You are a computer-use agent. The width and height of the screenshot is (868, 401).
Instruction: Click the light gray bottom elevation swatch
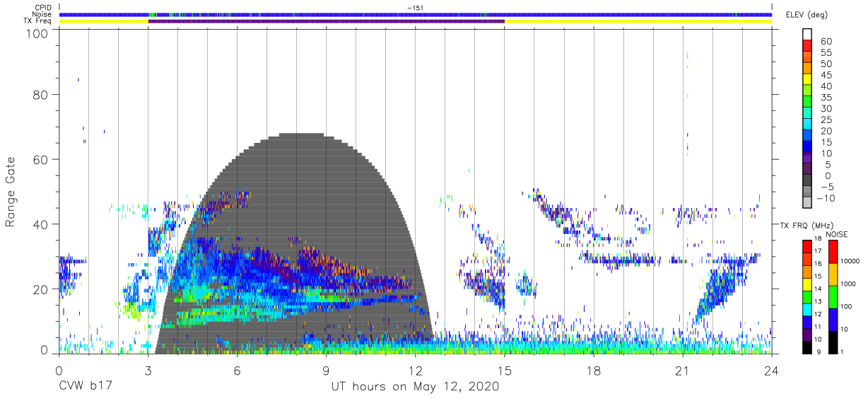point(808,203)
